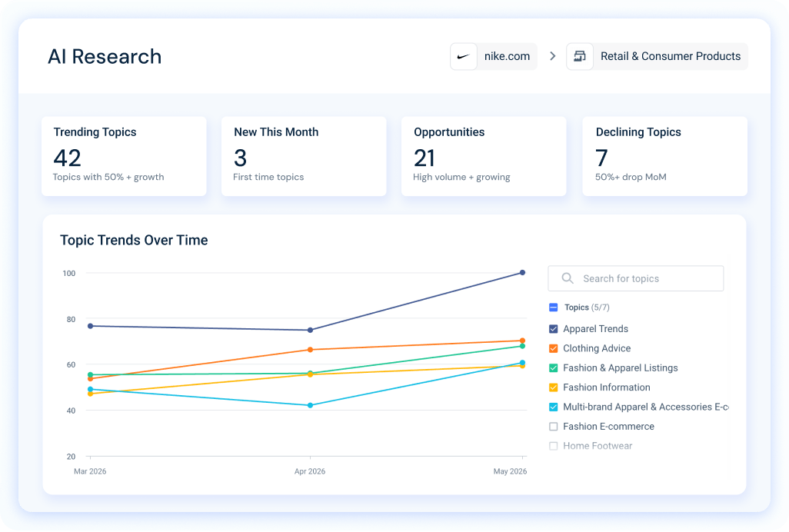The height and width of the screenshot is (532, 789).
Task: Uncheck the Clothing Advice topic
Action: [553, 348]
